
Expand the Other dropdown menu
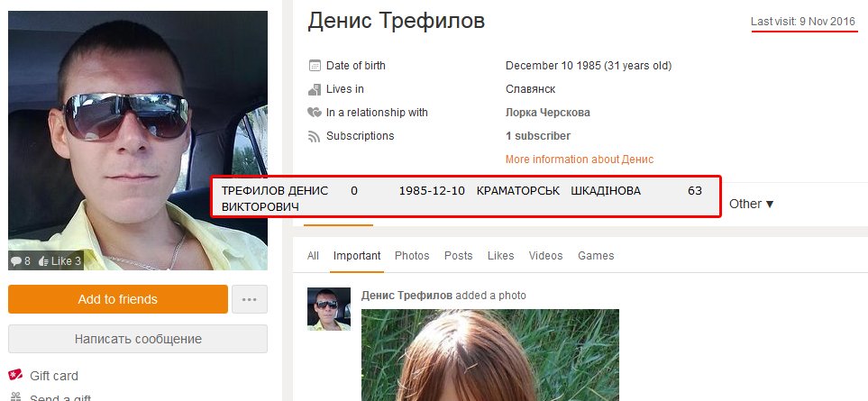coord(751,204)
